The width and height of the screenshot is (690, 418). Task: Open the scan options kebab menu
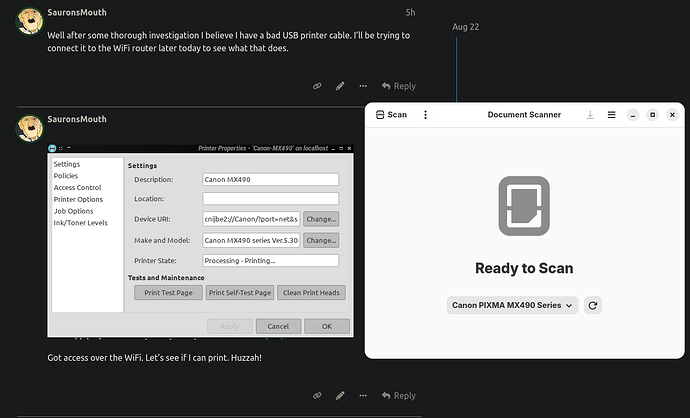click(425, 115)
